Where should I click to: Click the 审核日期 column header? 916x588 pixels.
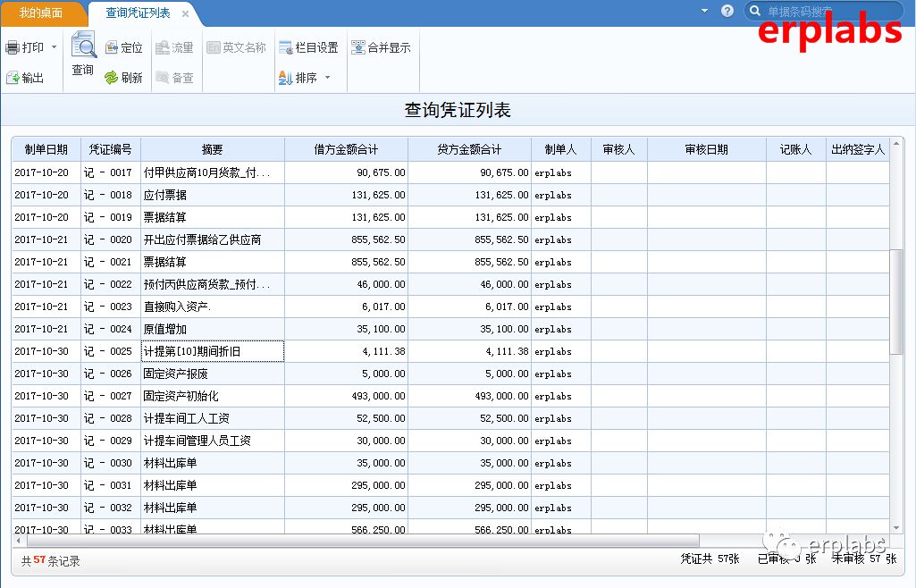[706, 149]
